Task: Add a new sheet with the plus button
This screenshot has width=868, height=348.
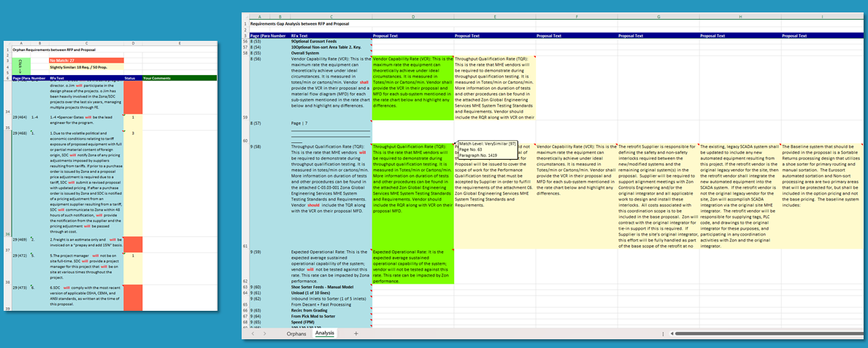Action: point(356,333)
